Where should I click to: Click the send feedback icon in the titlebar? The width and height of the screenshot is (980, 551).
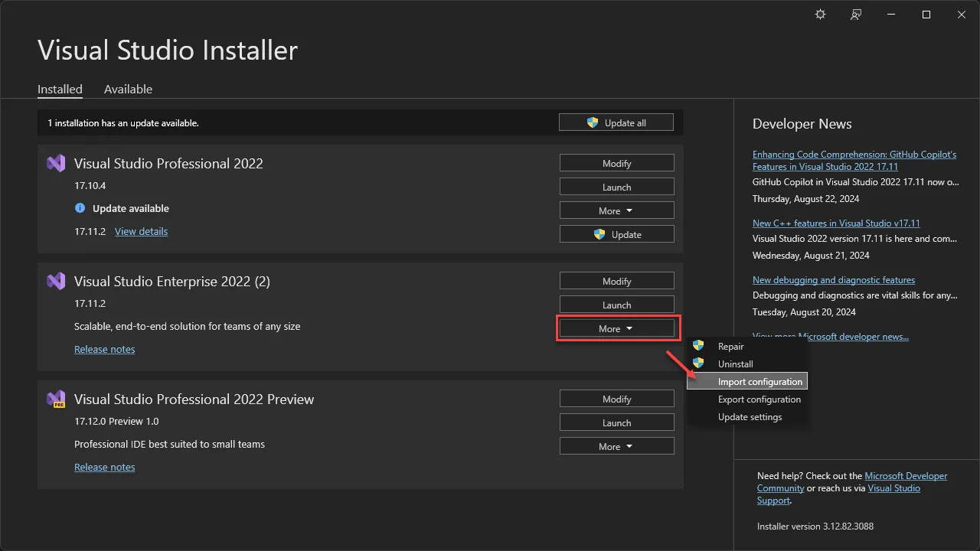tap(856, 14)
